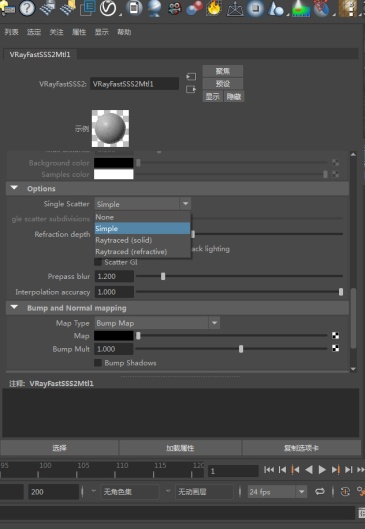Click the cone and sphere primitives icon

click(275, 8)
